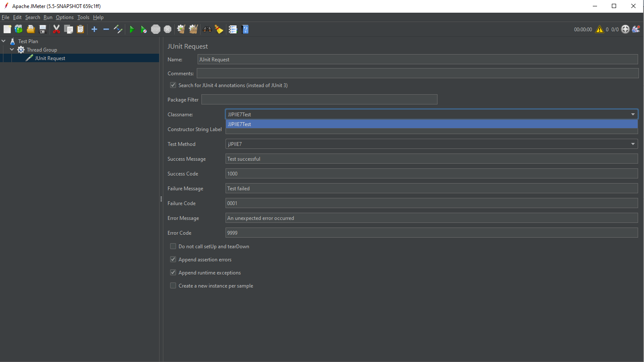Click the JUnit Request panel heading
The height and width of the screenshot is (362, 644).
[188, 46]
